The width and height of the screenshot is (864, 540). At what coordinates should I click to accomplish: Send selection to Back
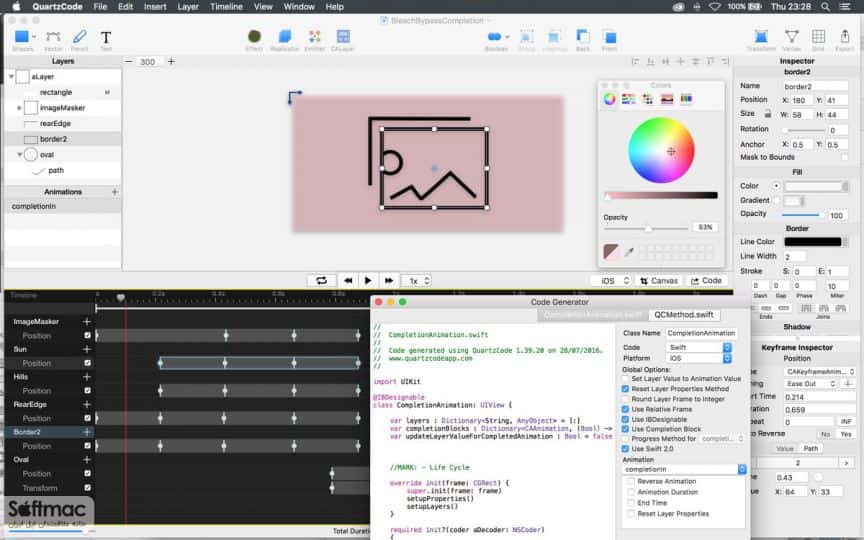tap(582, 36)
